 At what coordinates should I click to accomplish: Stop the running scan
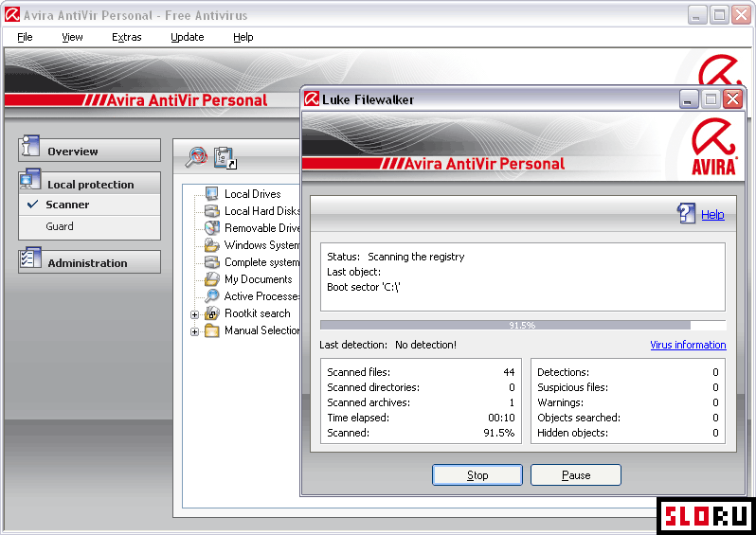click(x=477, y=475)
